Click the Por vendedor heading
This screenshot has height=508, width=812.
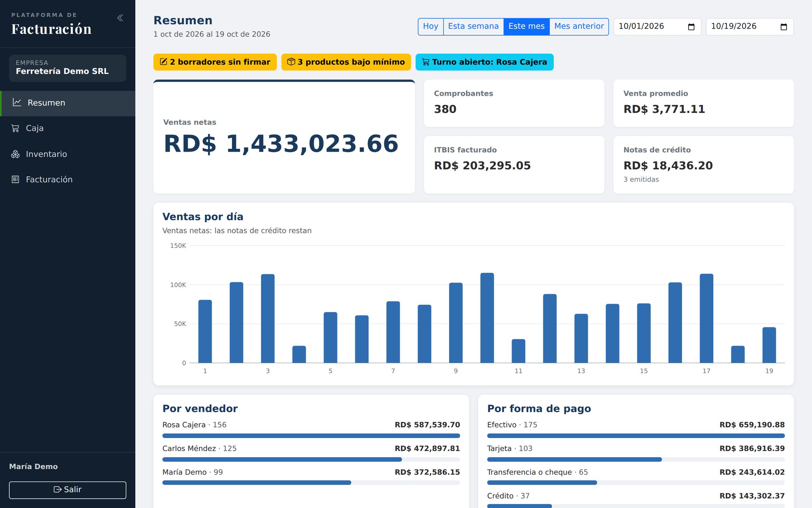point(200,408)
